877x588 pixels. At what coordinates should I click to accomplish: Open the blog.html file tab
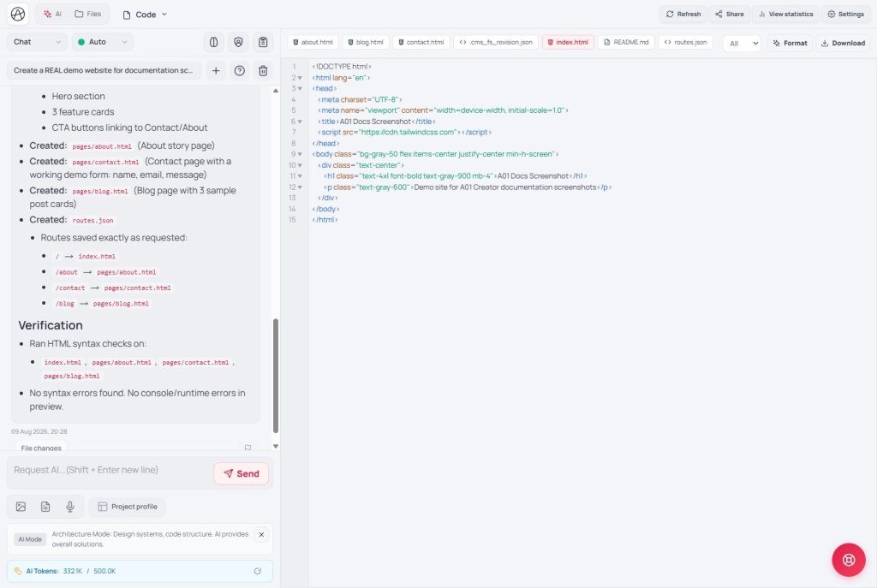365,42
